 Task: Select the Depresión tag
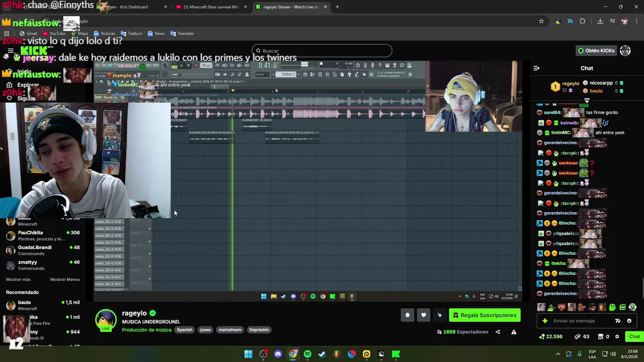pyautogui.click(x=259, y=330)
